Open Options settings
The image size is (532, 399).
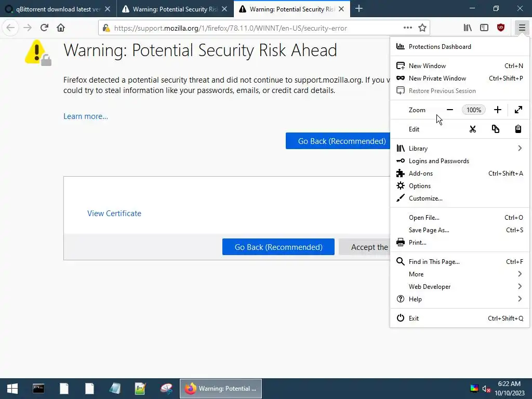(460, 186)
